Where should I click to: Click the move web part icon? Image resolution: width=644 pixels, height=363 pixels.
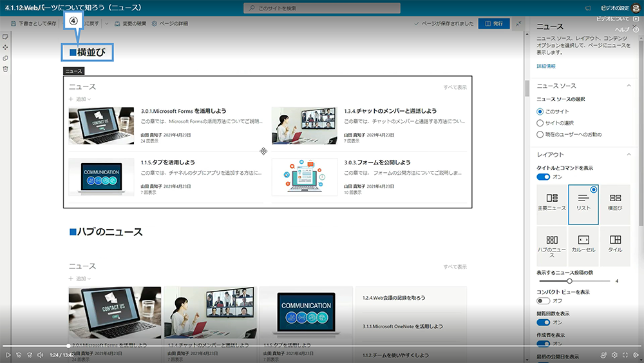5,48
